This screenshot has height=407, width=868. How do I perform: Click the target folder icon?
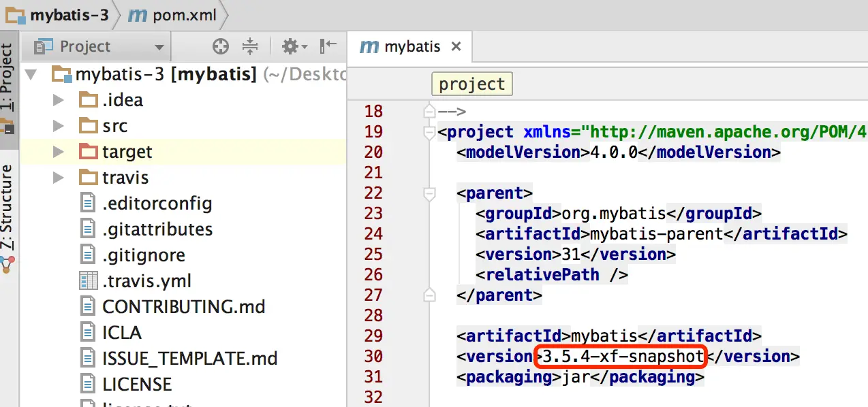(89, 151)
